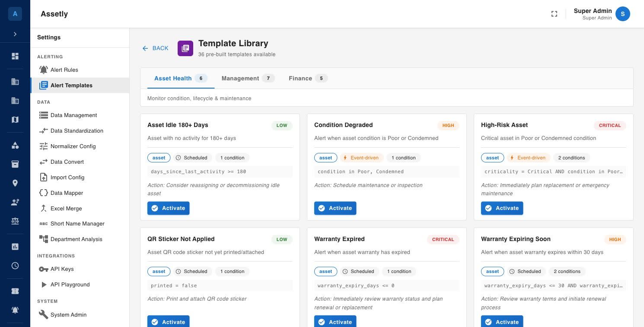Click the clock icon in the left rail
The height and width of the screenshot is (327, 644).
click(15, 266)
